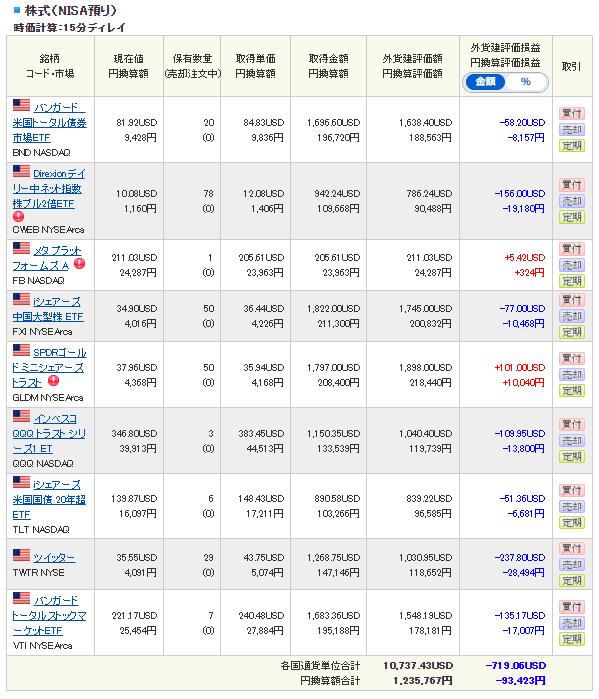Click the red alert icon beside Meta Platforms A
Viewport: 599px width, 699px height.
point(80,264)
